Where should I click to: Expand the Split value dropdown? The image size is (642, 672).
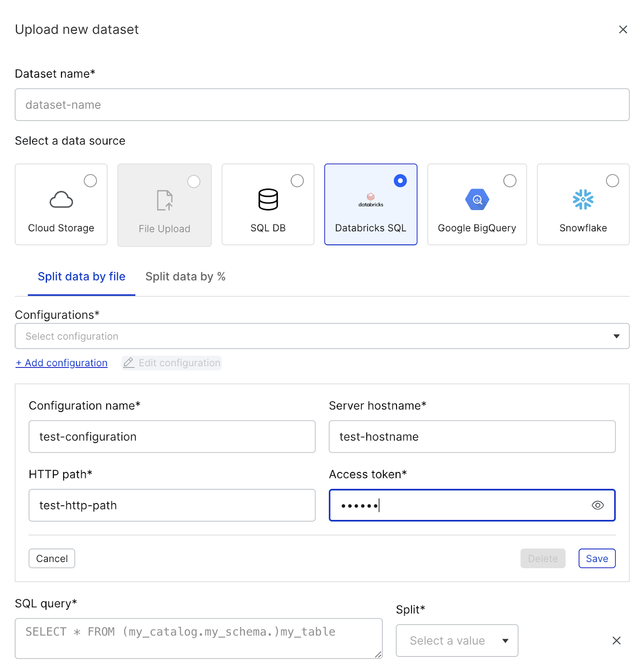click(x=457, y=640)
